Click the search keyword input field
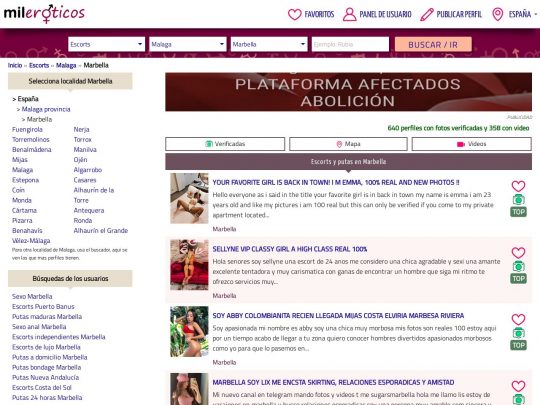The height and width of the screenshot is (405, 540). click(350, 44)
